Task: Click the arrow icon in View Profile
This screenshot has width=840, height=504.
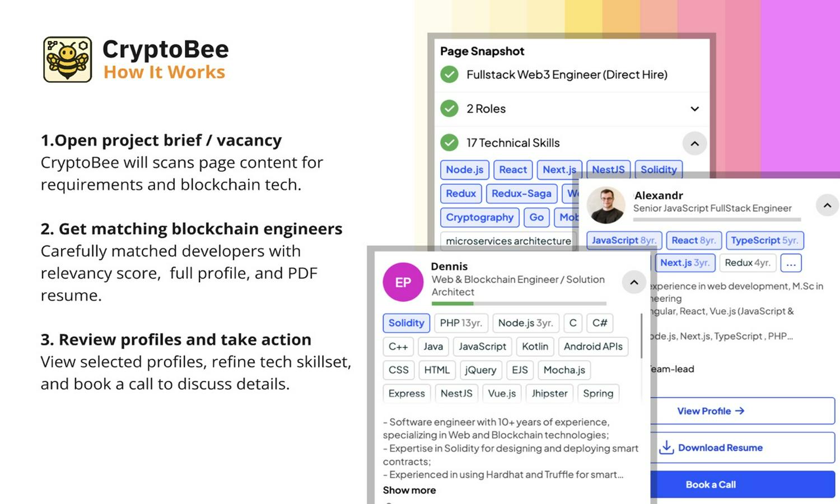Action: click(x=740, y=411)
